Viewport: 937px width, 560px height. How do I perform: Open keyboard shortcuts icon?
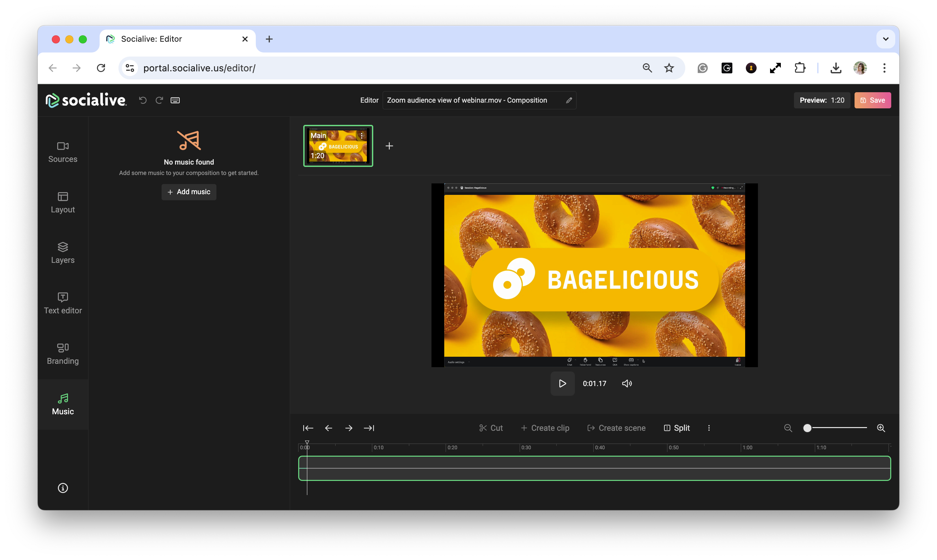(x=175, y=100)
